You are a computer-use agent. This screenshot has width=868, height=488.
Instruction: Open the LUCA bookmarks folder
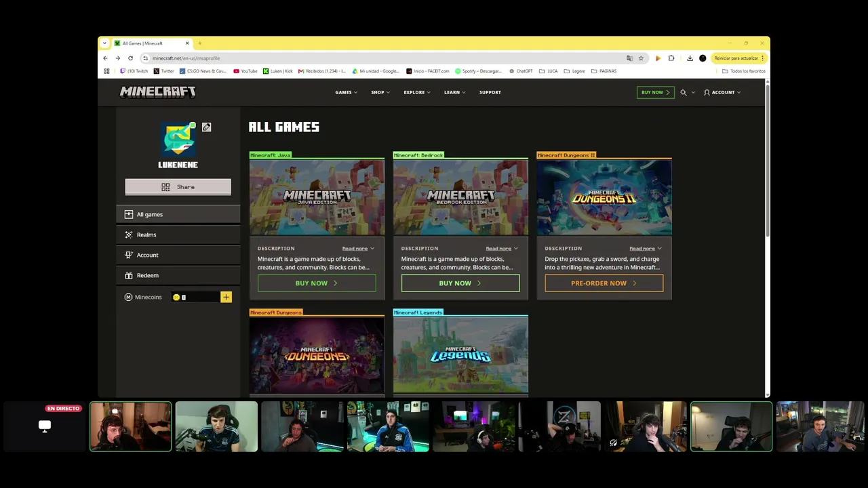(x=549, y=71)
